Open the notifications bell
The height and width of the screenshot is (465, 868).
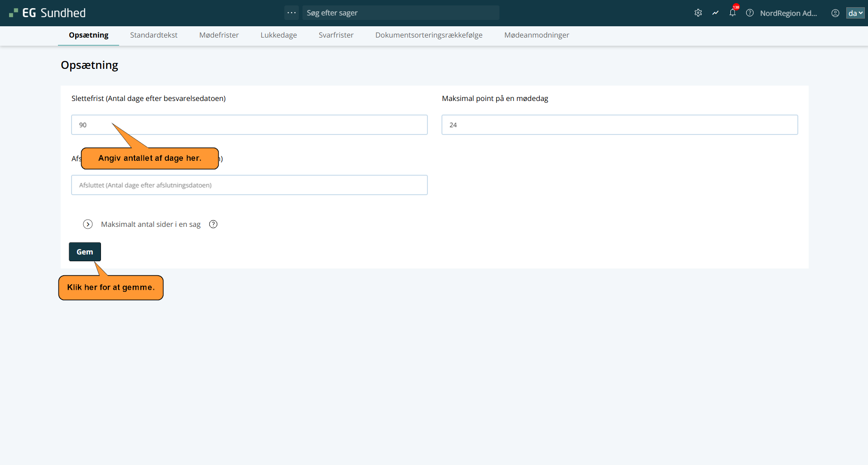coord(732,13)
